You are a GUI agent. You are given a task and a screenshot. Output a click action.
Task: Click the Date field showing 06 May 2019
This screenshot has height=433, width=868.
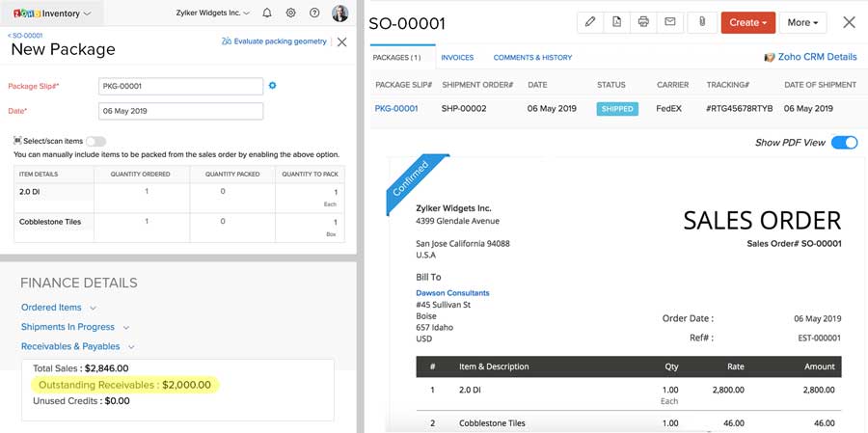click(180, 111)
